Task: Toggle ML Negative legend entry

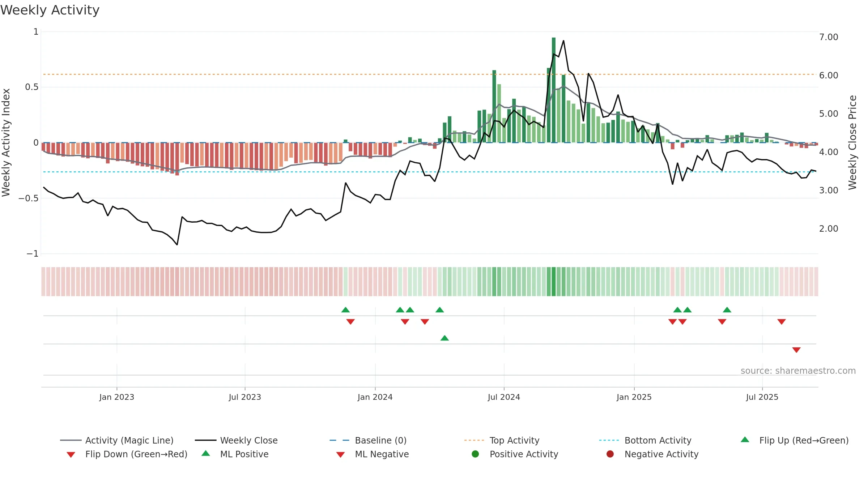Action: (373, 454)
